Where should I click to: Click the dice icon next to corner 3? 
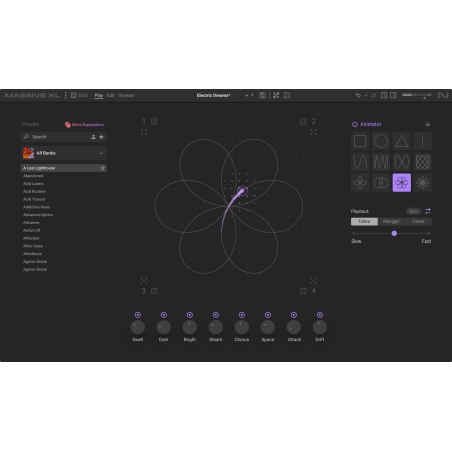(154, 291)
